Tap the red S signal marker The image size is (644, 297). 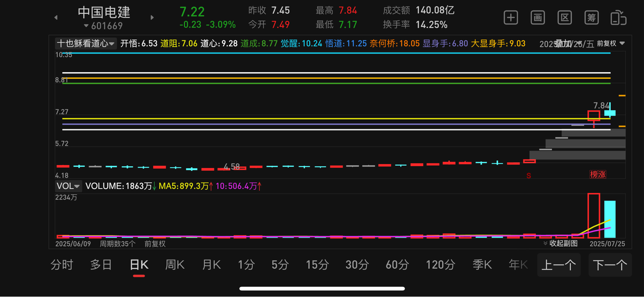pyautogui.click(x=528, y=176)
